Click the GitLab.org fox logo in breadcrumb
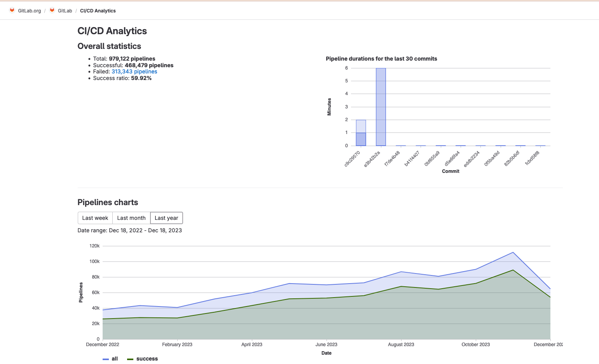Image resolution: width=599 pixels, height=364 pixels. point(12,10)
